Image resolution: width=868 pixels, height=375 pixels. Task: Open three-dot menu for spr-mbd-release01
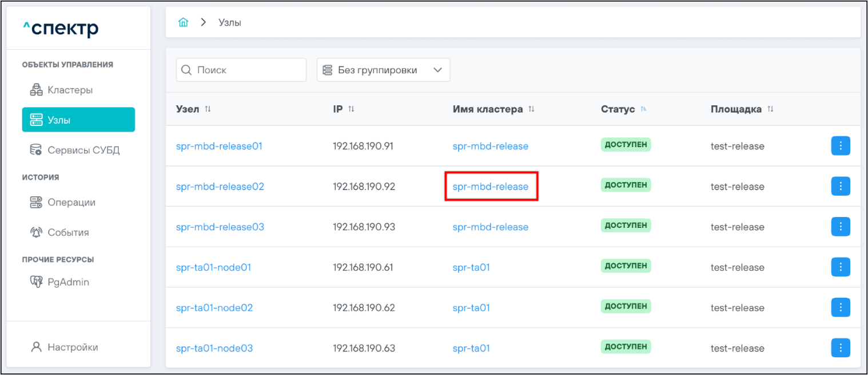coord(840,146)
